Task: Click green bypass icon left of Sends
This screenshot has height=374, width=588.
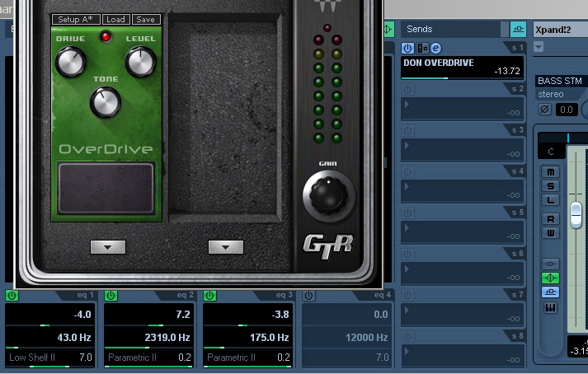Action: pos(388,29)
